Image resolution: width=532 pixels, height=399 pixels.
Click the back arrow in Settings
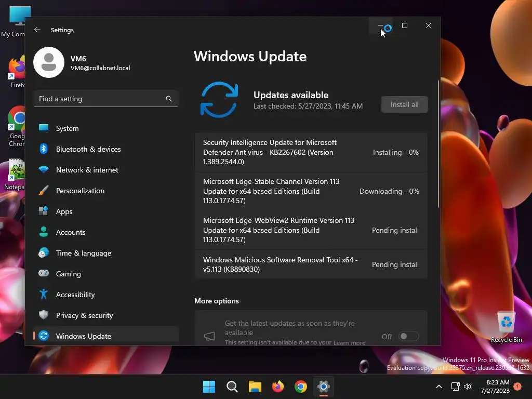click(37, 30)
